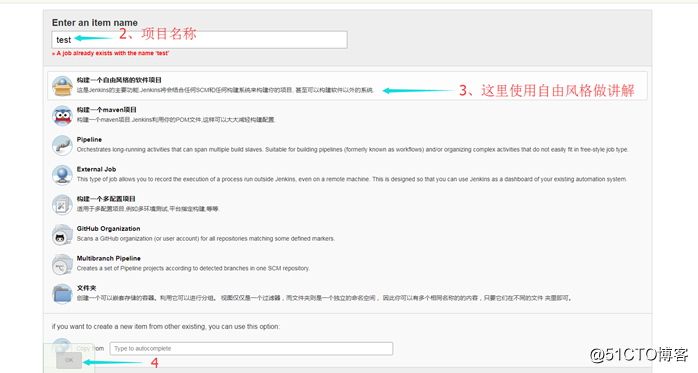Choose the folder (文件夹) icon
The image size is (698, 373).
click(62, 294)
